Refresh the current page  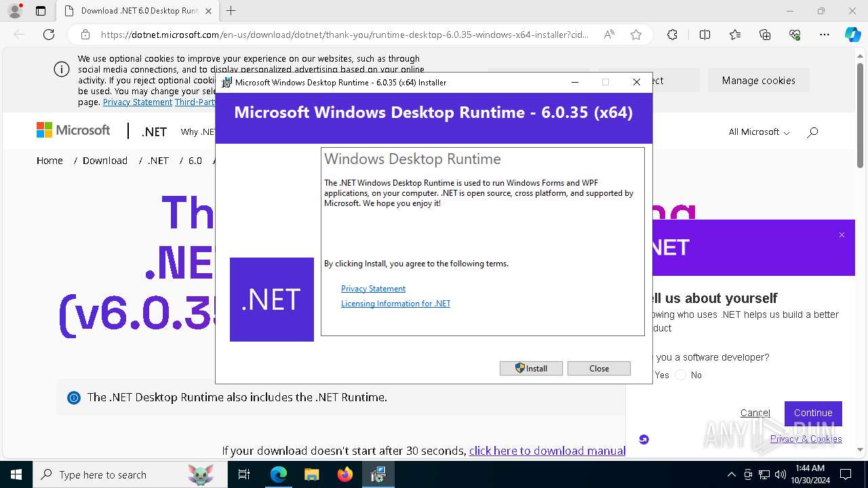(49, 35)
